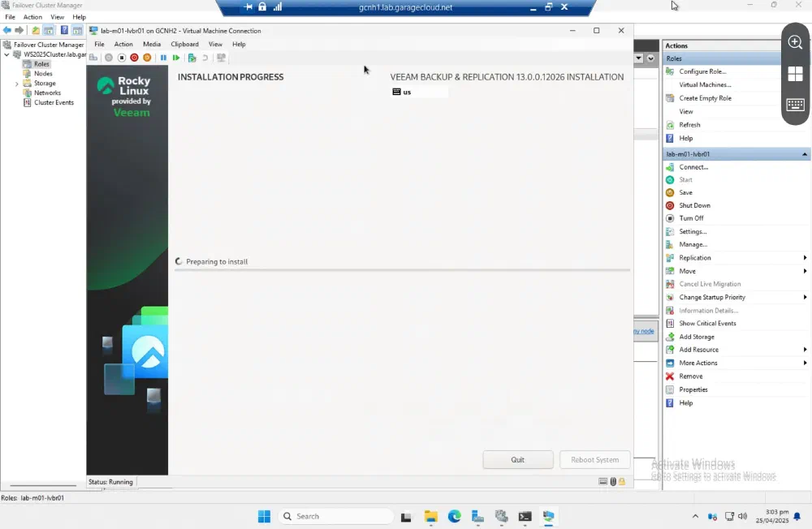Screen dimensions: 812x529
Task: Expand the More Actions submenu arrow
Action: click(805, 363)
